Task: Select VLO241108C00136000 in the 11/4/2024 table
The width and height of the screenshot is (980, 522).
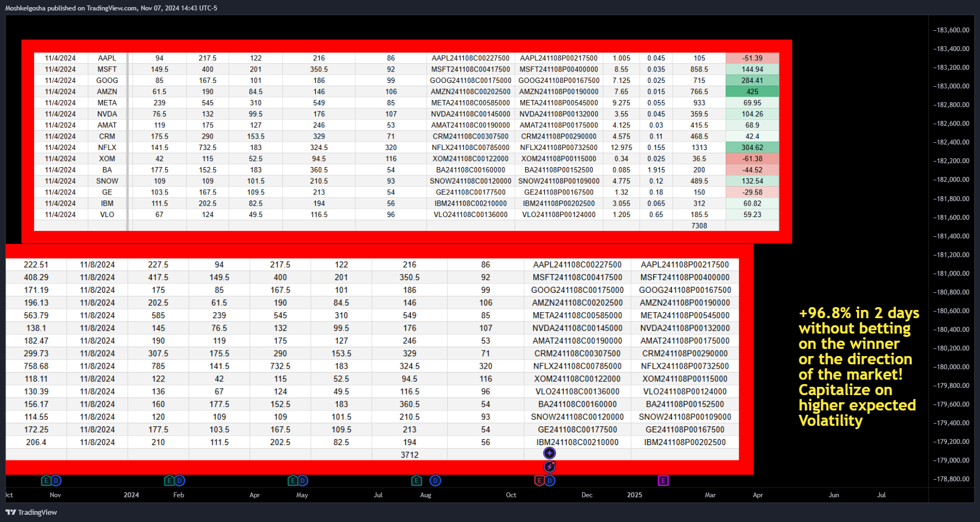Action: (470, 215)
